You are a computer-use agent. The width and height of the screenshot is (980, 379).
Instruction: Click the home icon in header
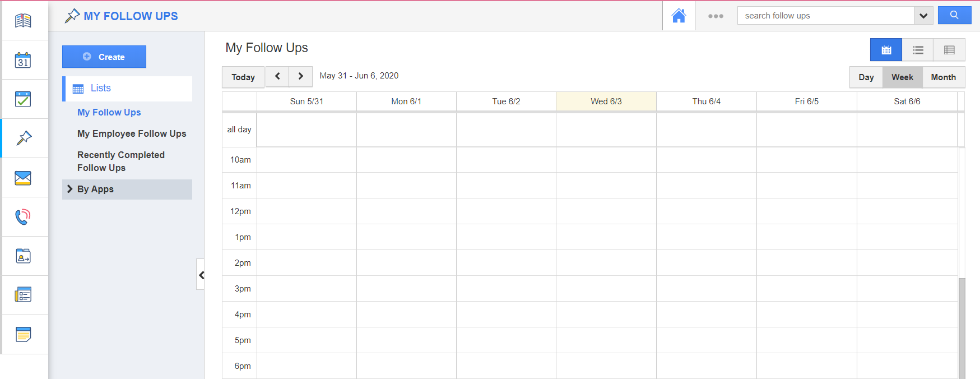(679, 16)
